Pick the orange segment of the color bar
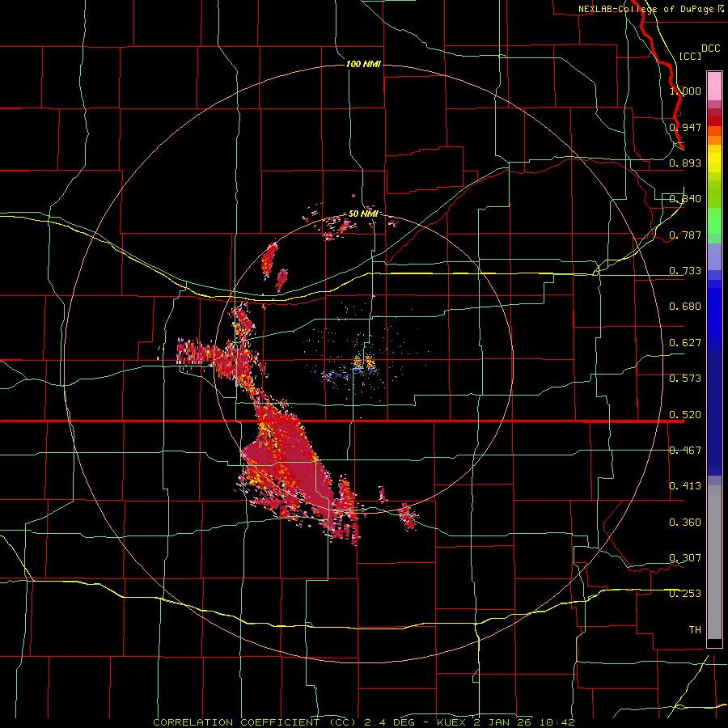The width and height of the screenshot is (728, 728). tap(714, 140)
